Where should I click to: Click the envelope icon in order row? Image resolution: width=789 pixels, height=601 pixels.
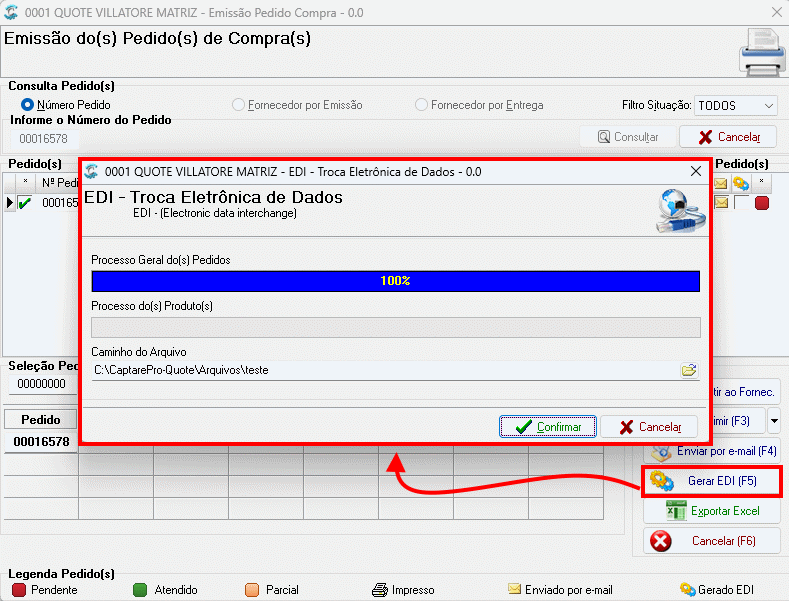(x=721, y=203)
